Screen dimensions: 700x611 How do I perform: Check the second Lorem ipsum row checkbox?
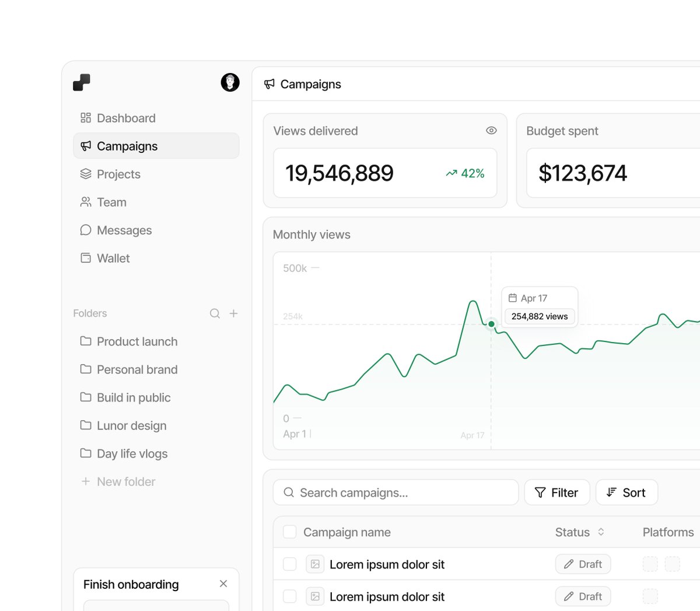coord(289,596)
